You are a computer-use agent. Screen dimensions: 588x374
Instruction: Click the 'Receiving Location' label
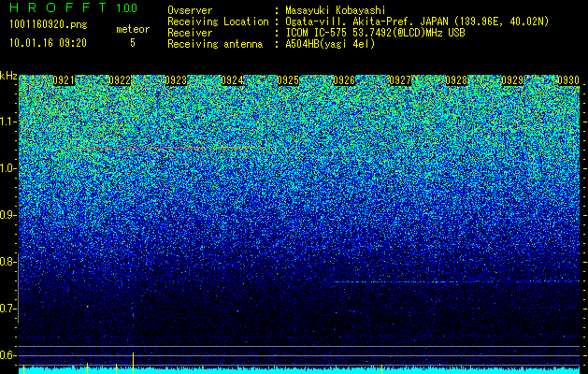[218, 22]
